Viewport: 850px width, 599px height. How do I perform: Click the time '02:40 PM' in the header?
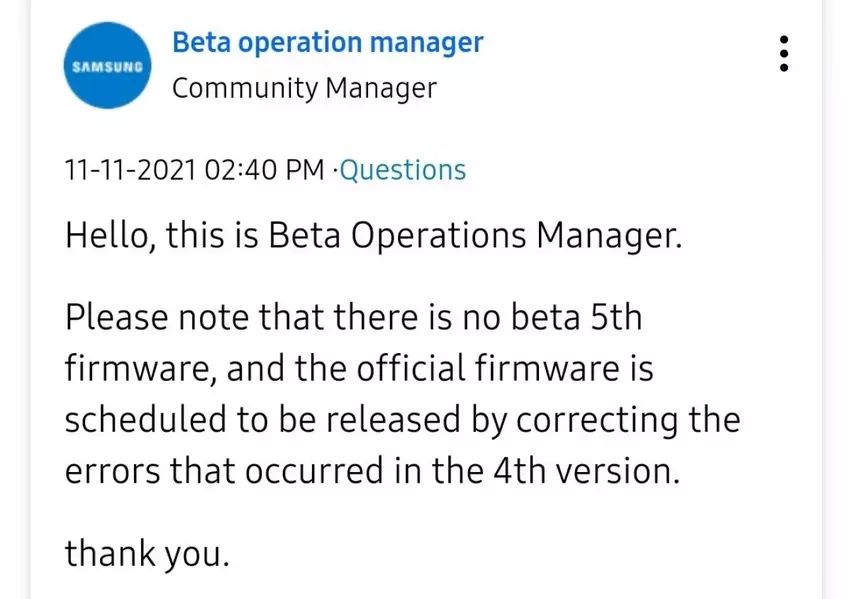(x=264, y=170)
